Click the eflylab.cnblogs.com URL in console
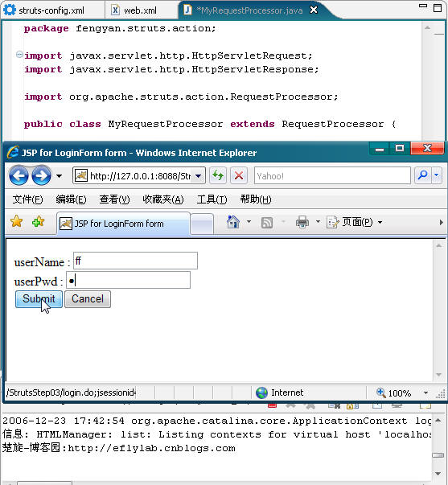 coord(151,448)
